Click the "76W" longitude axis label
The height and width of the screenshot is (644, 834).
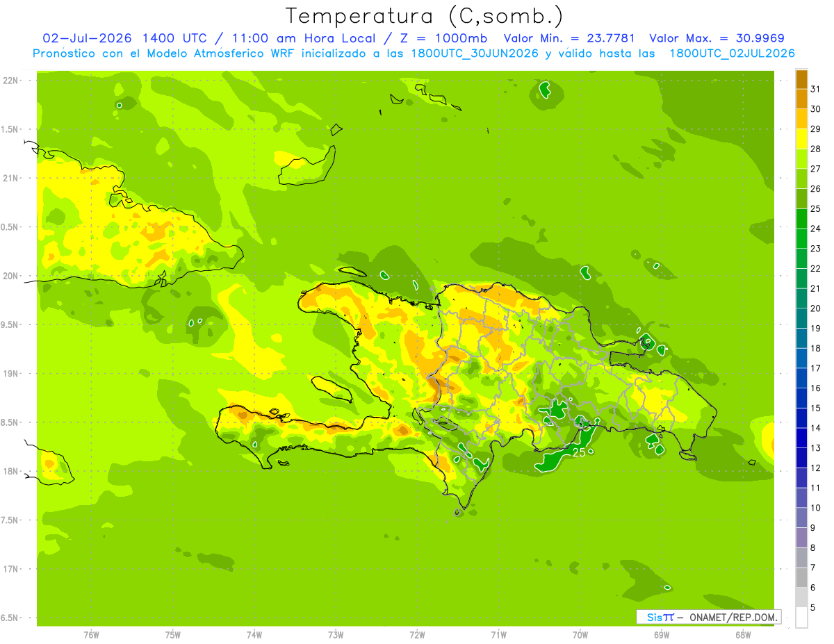click(x=91, y=634)
